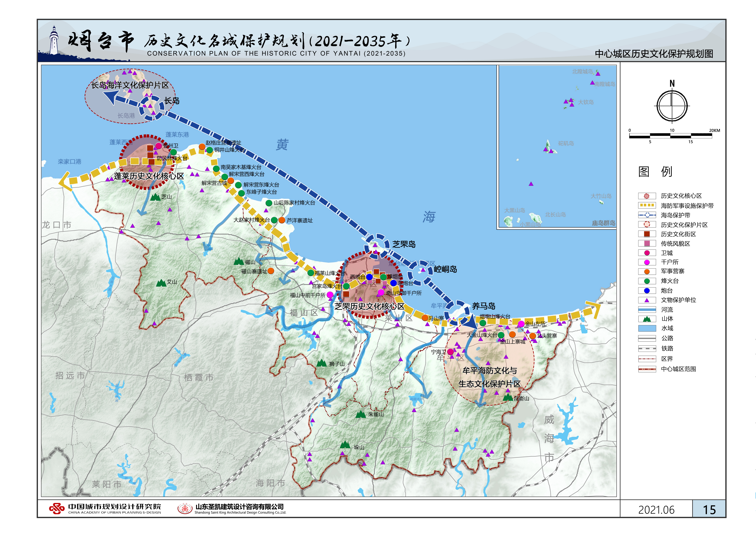The image size is (756, 535).
Task: Click the 莱阳市 city label
Action: (x=107, y=484)
